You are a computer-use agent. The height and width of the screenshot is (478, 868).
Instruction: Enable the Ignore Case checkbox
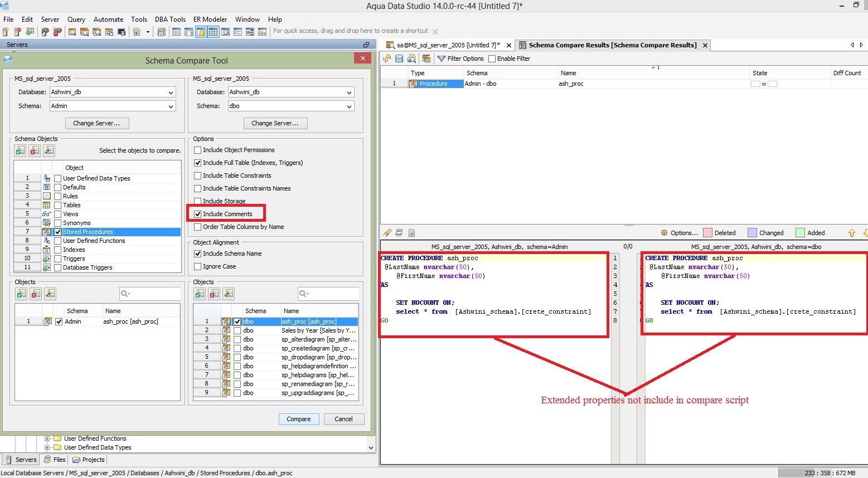point(197,266)
